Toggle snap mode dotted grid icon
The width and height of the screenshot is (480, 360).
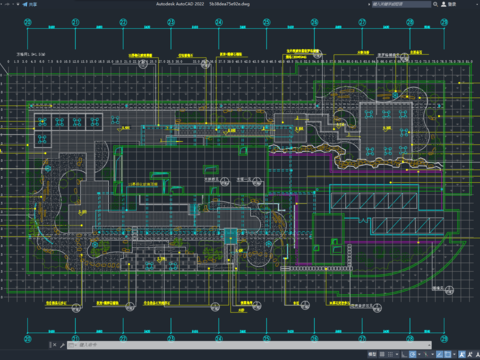pos(390,354)
